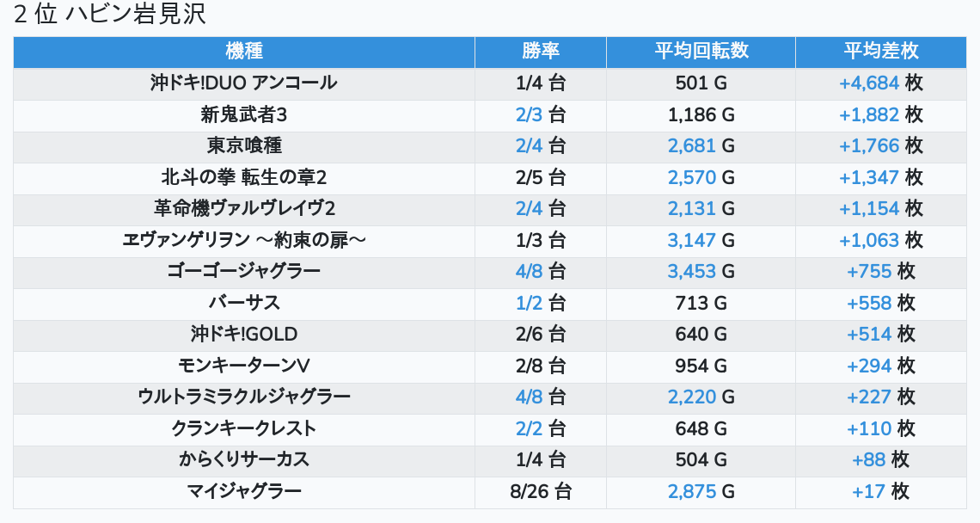980x523 pixels.
Task: Select the 沖ドキ!GOLD machine name
Action: coord(244,335)
